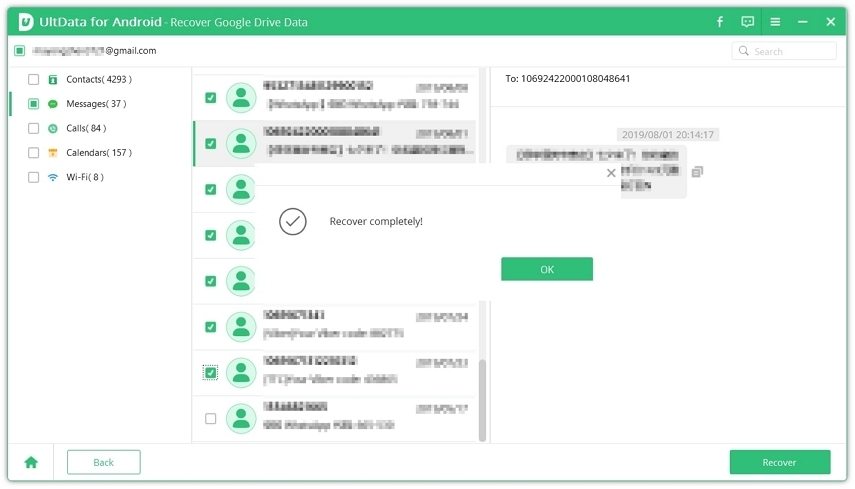Uncheck the first message conversation checkbox

point(210,98)
